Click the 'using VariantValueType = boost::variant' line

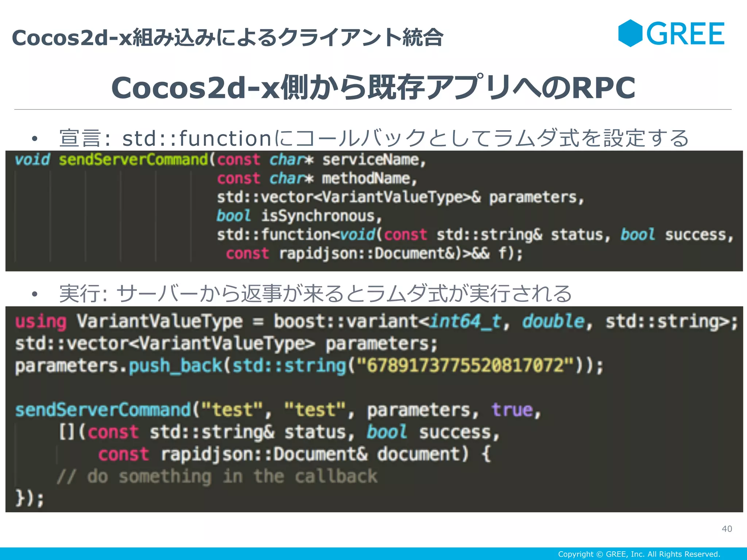coord(376,322)
